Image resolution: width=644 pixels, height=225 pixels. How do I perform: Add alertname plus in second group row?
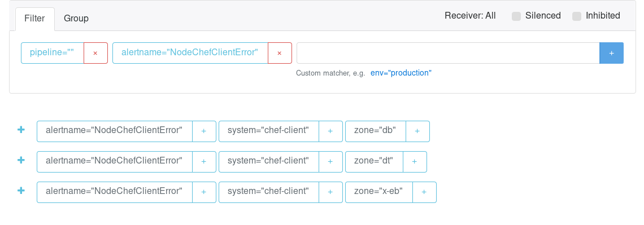pos(204,161)
